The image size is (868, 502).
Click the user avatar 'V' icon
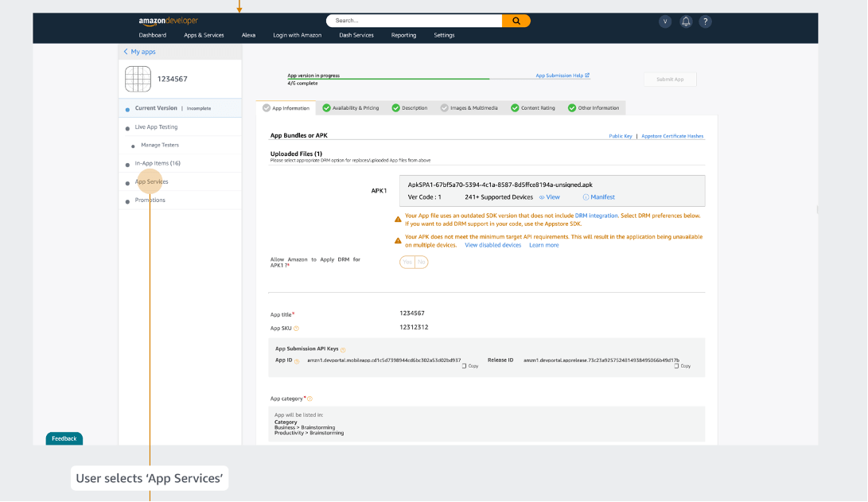tap(665, 21)
